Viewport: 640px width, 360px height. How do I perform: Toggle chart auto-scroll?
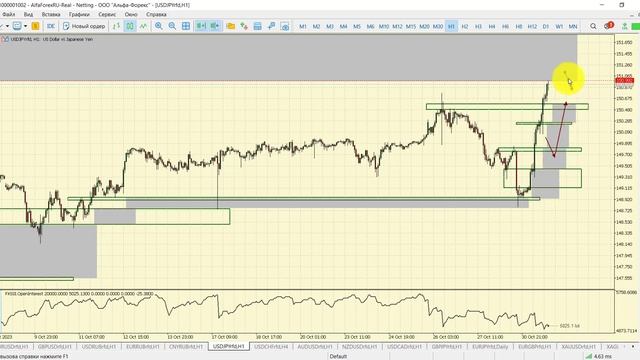[x=201, y=26]
